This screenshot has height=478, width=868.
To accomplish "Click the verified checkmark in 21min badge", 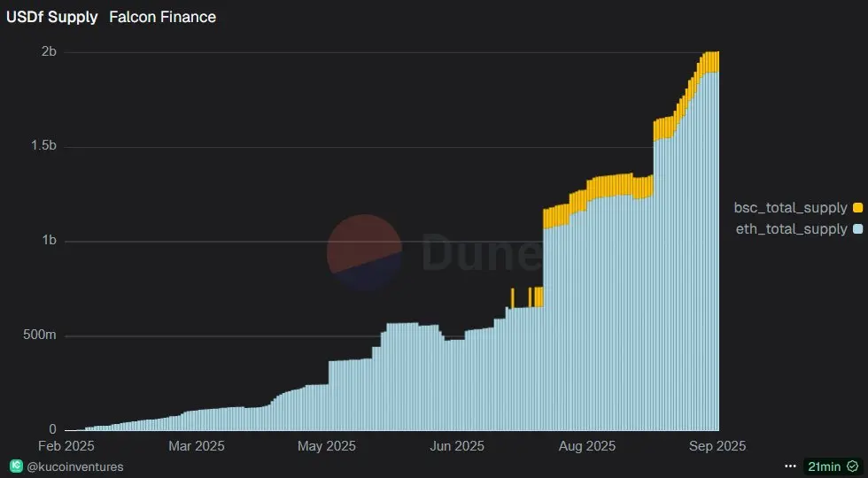I will pos(852,467).
